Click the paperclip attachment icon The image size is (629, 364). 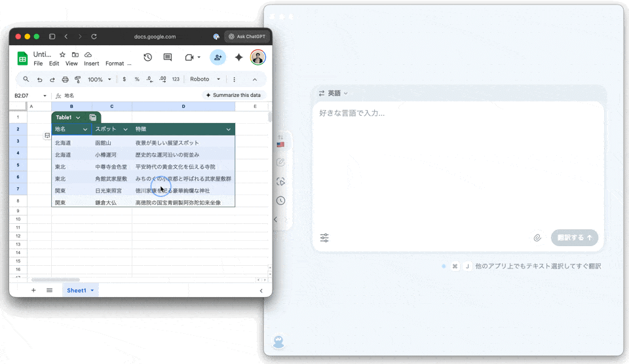(x=537, y=238)
